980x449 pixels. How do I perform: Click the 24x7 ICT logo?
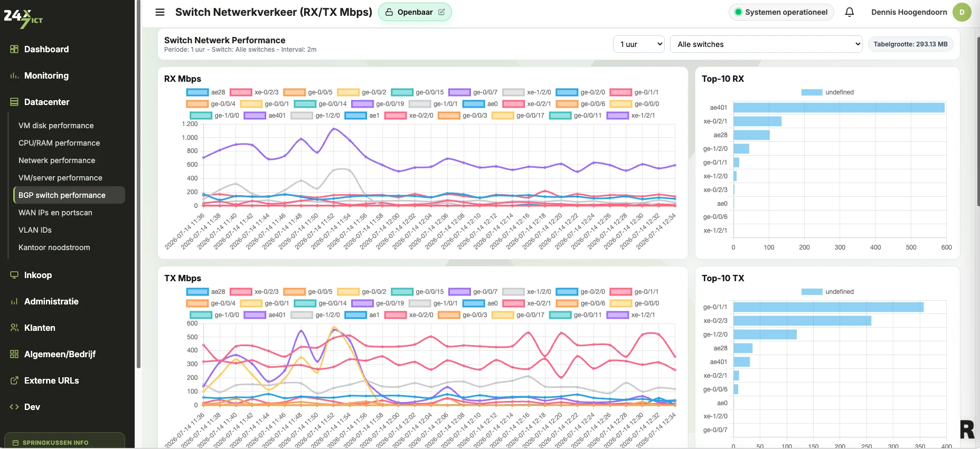pyautogui.click(x=24, y=18)
